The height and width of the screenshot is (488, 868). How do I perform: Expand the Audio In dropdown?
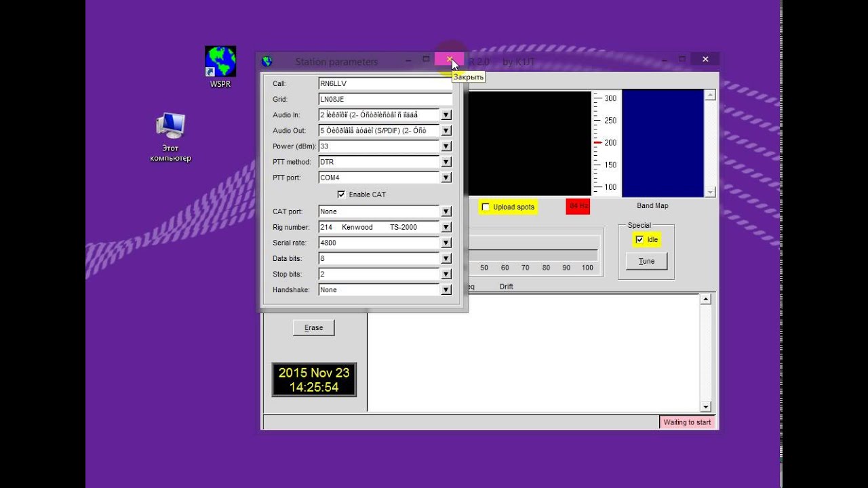446,115
